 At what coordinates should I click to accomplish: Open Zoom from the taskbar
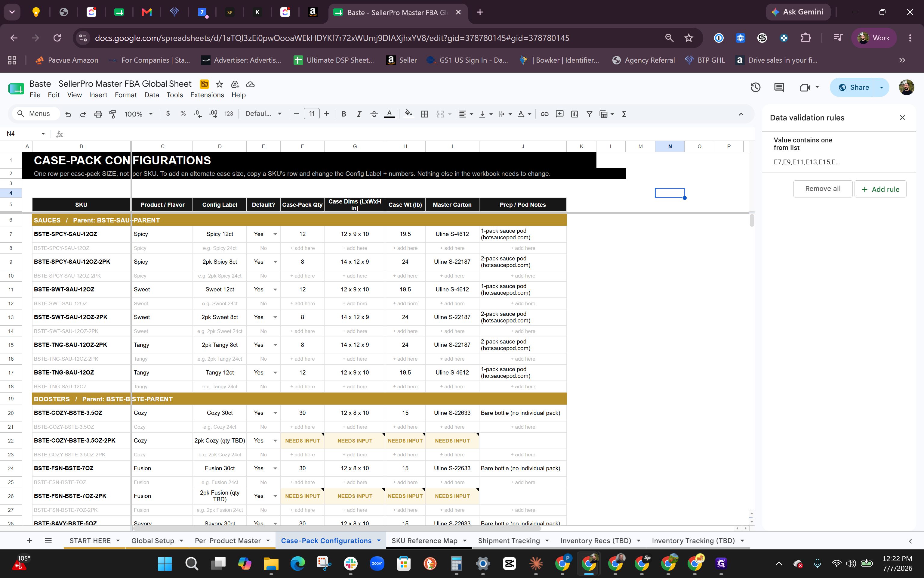(x=377, y=564)
